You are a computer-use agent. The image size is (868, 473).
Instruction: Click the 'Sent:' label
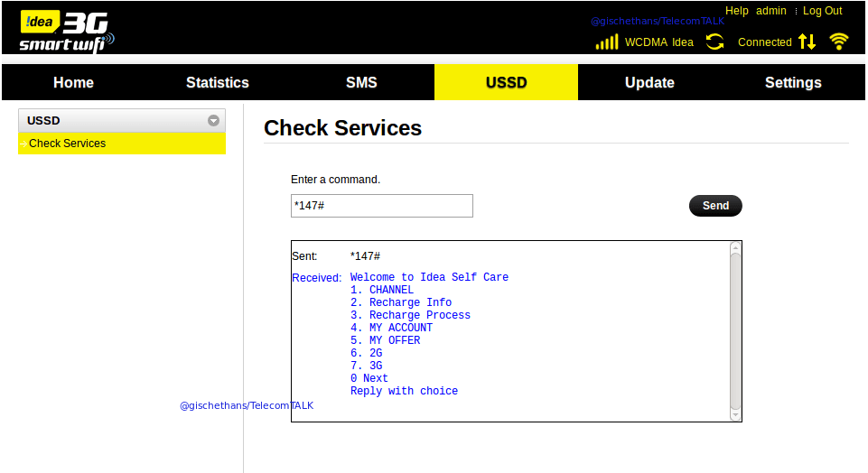pyautogui.click(x=304, y=256)
